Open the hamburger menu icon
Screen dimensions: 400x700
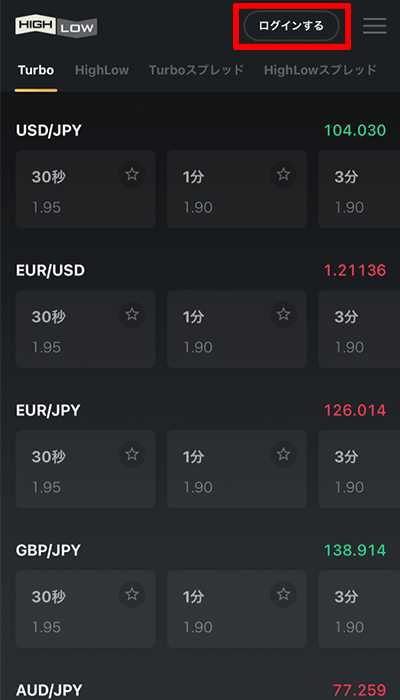(x=375, y=26)
